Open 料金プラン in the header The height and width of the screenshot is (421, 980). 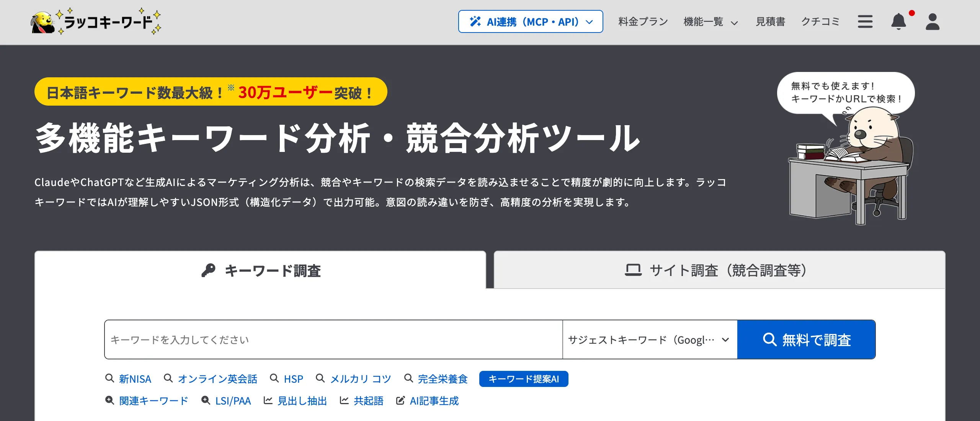[643, 22]
